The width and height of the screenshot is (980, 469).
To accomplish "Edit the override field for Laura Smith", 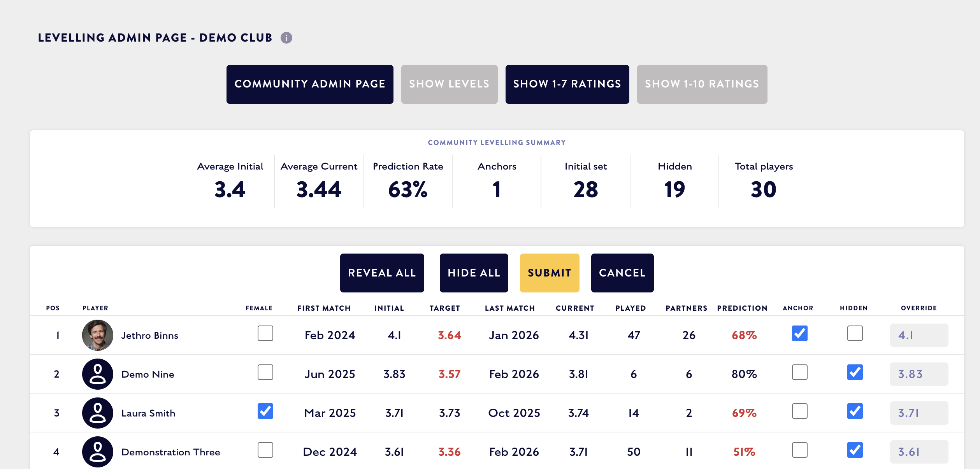I will 919,413.
